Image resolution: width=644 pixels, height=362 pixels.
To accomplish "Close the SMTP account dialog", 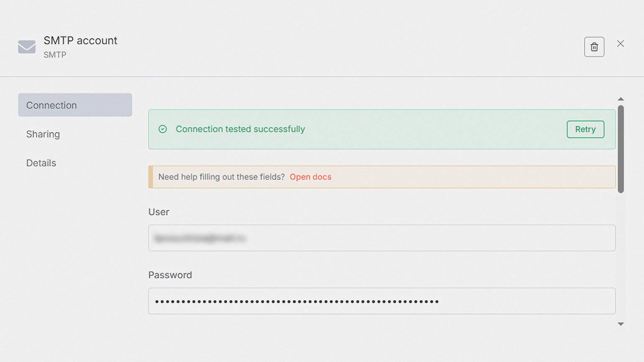I will pyautogui.click(x=620, y=44).
